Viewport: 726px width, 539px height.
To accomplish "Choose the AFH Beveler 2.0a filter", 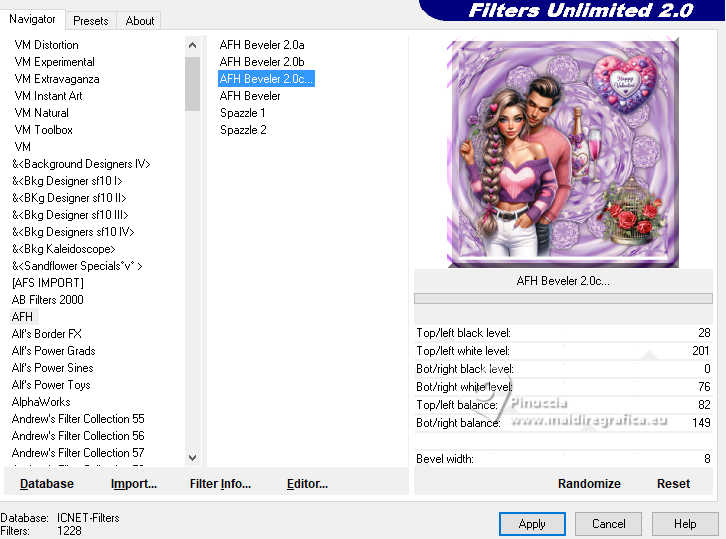I will pyautogui.click(x=262, y=45).
